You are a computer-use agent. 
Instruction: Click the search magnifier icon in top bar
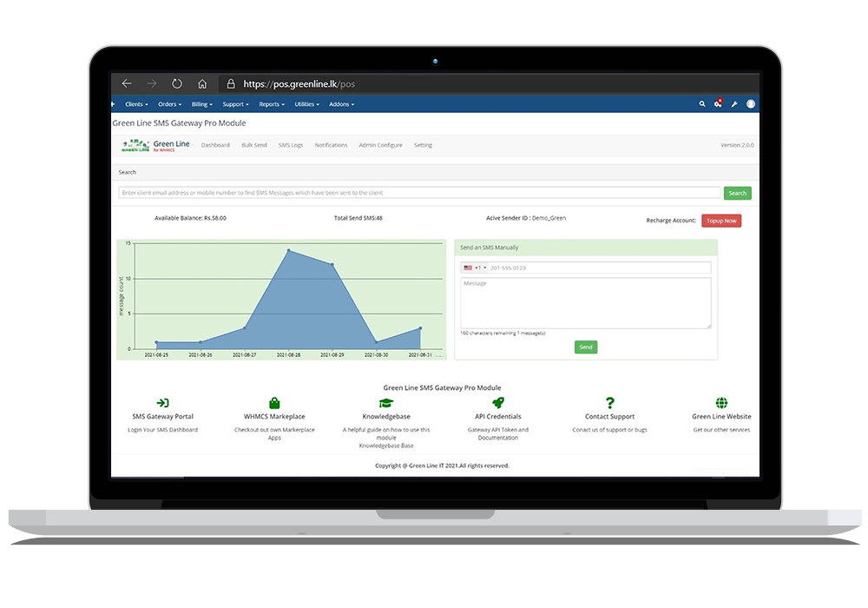[x=702, y=104]
